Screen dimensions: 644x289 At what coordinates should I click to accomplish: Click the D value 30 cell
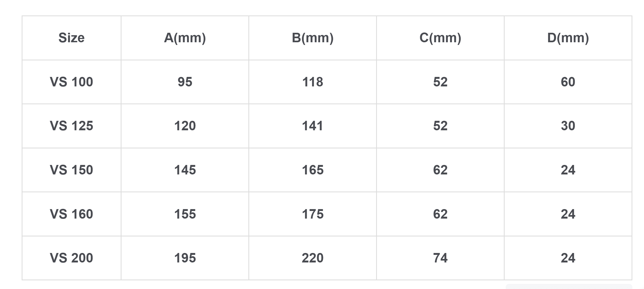[568, 126]
